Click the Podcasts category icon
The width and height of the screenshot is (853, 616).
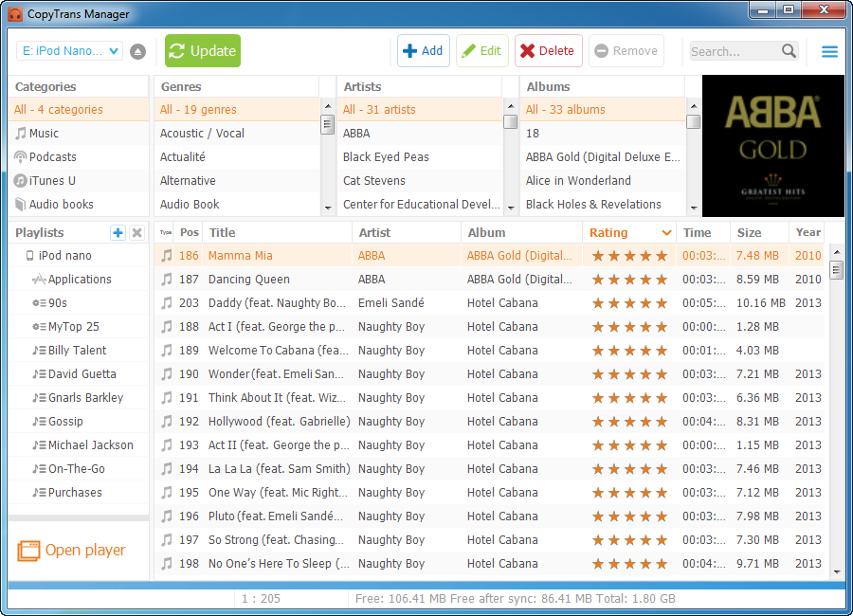pos(21,157)
